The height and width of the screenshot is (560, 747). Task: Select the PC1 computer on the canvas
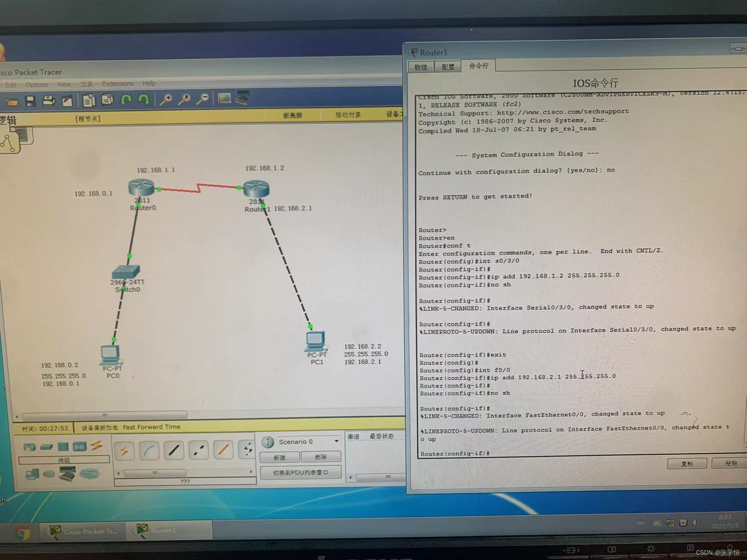316,341
